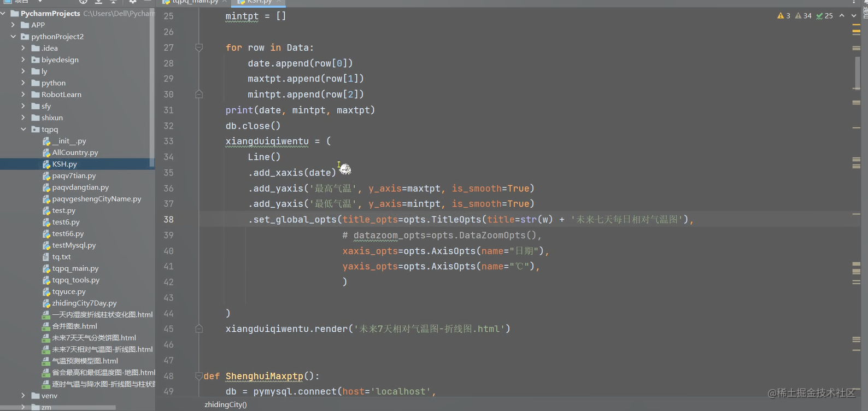
Task: Collapse the PycharmProjects root node
Action: click(x=4, y=13)
